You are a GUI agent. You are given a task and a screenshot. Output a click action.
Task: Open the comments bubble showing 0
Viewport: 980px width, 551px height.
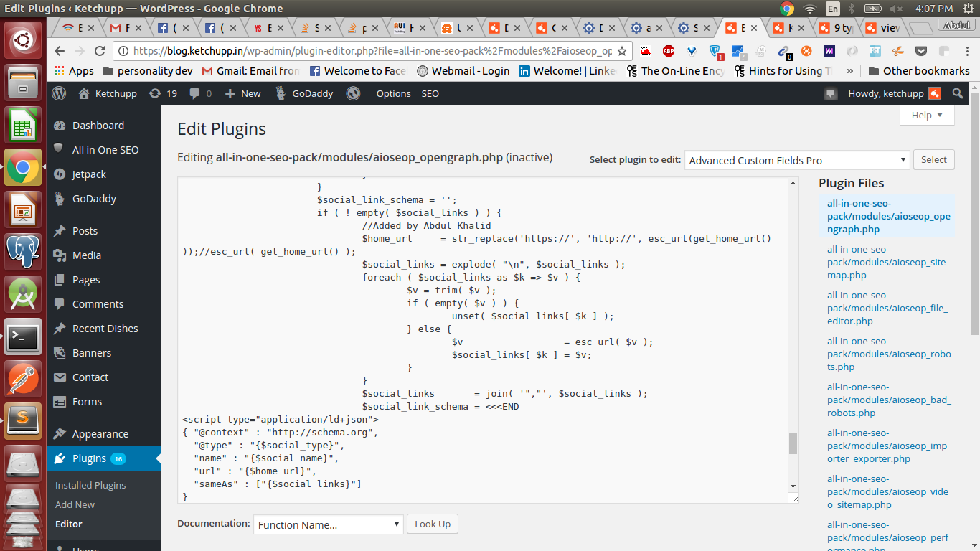[x=201, y=93]
